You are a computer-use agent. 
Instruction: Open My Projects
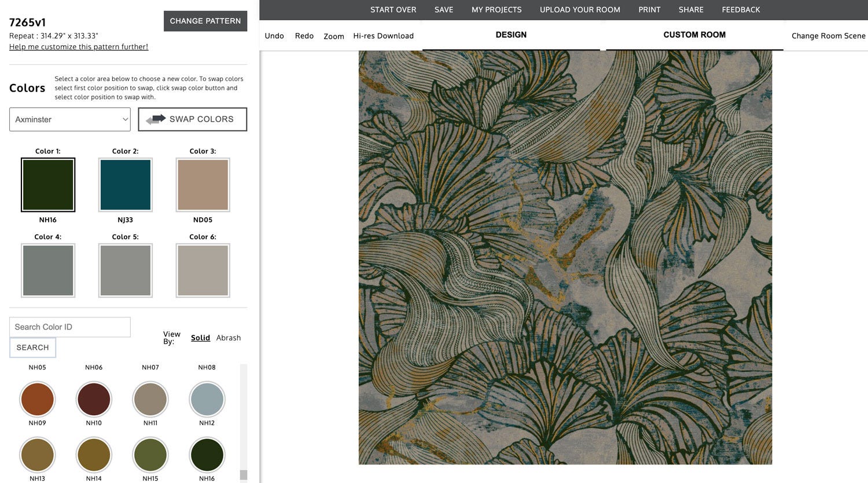[x=496, y=10]
